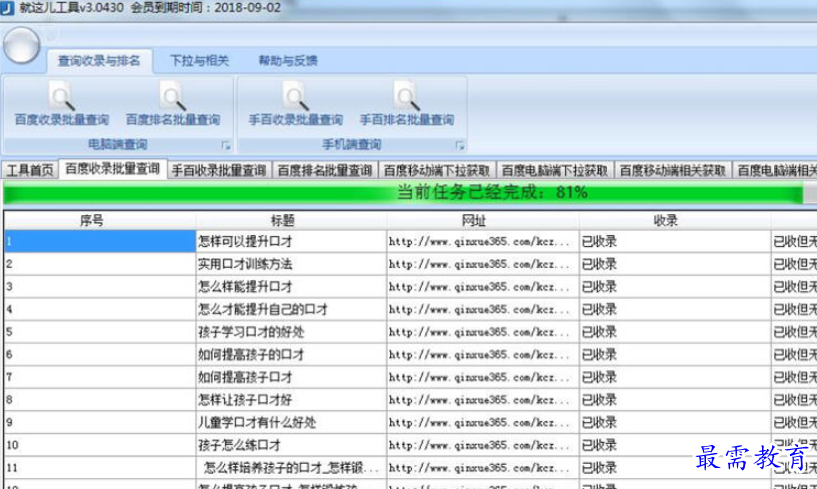Open the 手百排名批量查询 tool icon
The width and height of the screenshot is (817, 489).
[407, 98]
